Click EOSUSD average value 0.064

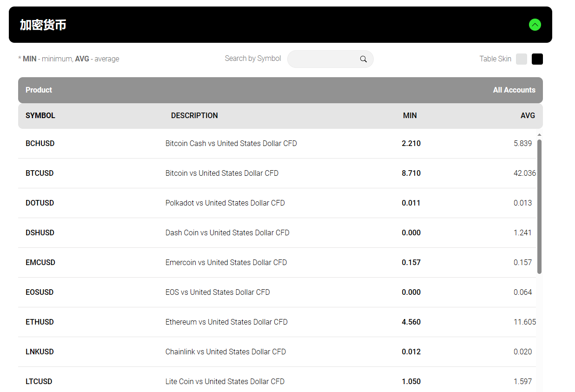pos(523,292)
